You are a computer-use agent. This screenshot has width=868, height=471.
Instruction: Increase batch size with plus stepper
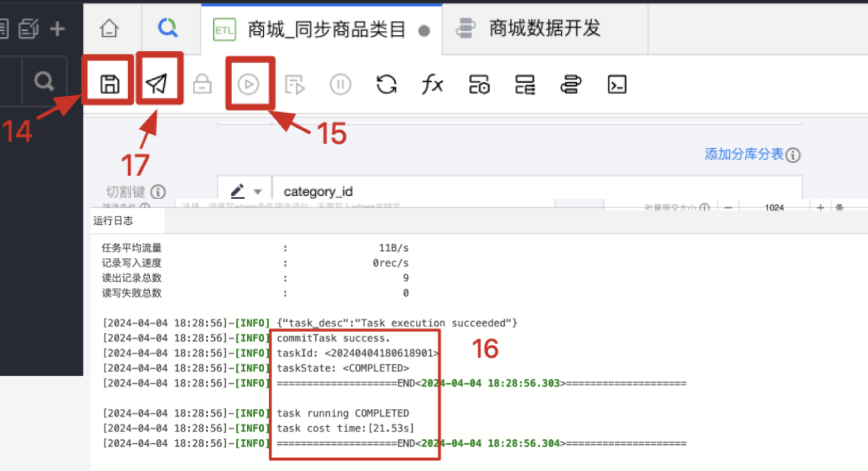tap(820, 207)
